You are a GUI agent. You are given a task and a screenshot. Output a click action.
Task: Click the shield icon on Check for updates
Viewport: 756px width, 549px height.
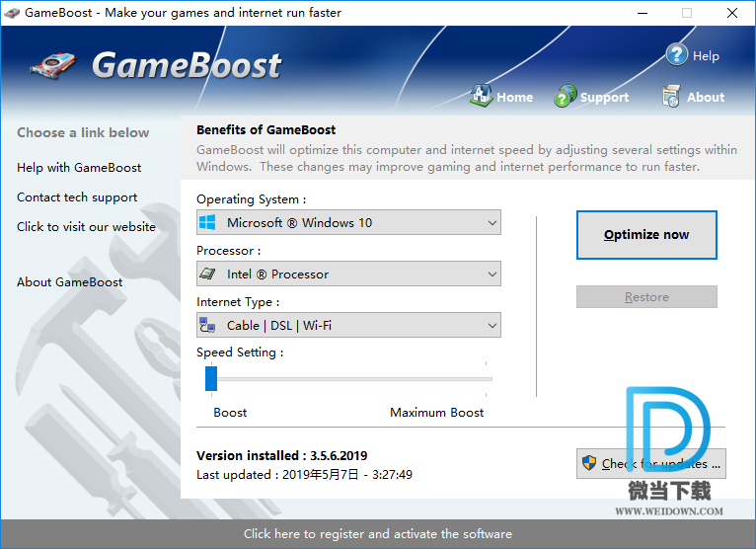click(x=588, y=463)
